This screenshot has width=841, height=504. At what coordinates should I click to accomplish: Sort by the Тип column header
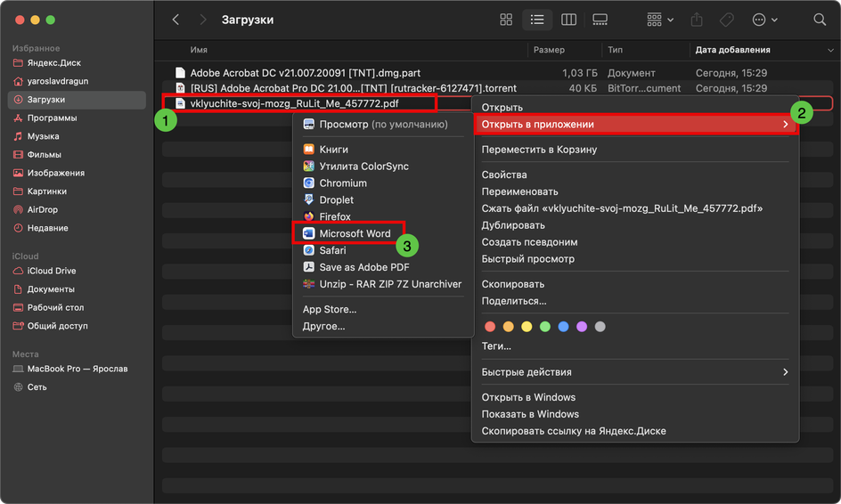pyautogui.click(x=616, y=50)
